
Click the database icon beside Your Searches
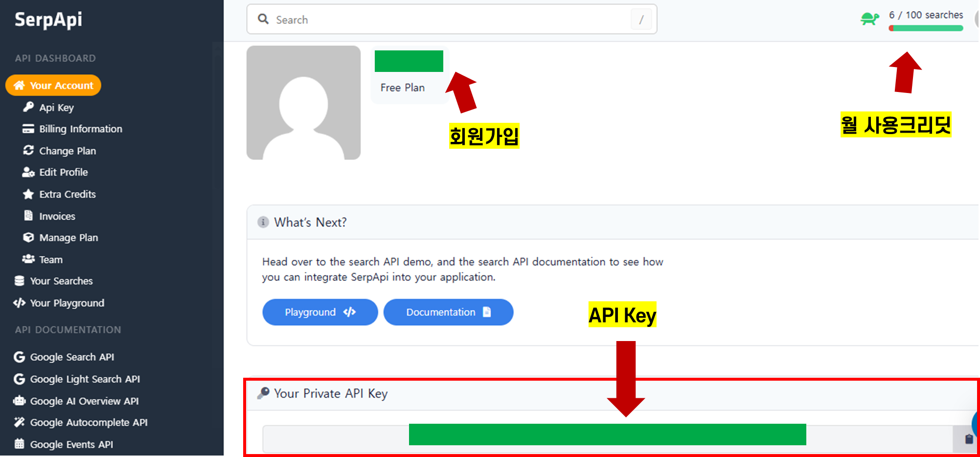pos(20,280)
